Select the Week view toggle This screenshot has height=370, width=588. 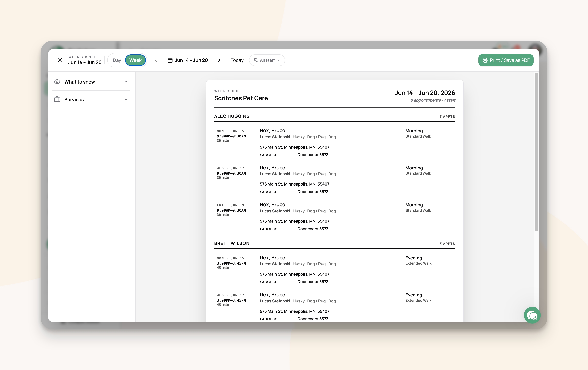pyautogui.click(x=135, y=60)
